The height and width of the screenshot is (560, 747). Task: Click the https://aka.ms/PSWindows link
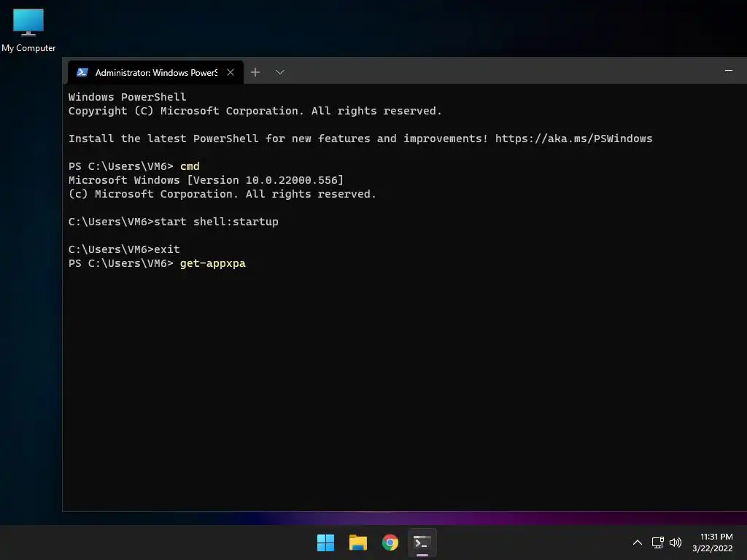[x=573, y=139]
